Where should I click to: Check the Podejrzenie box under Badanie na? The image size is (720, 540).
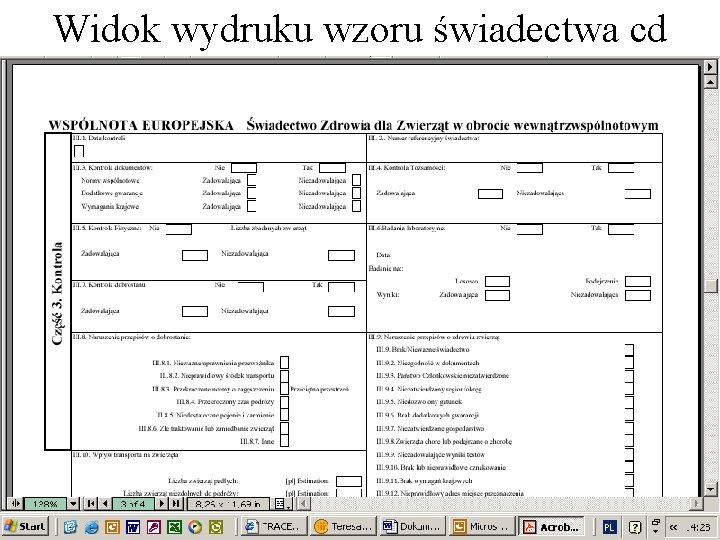pyautogui.click(x=638, y=281)
